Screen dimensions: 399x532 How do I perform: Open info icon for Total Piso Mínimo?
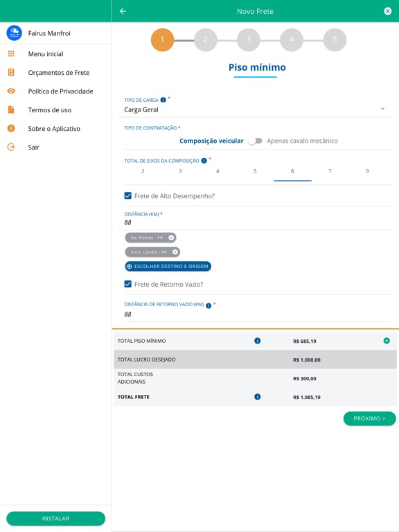click(x=257, y=341)
